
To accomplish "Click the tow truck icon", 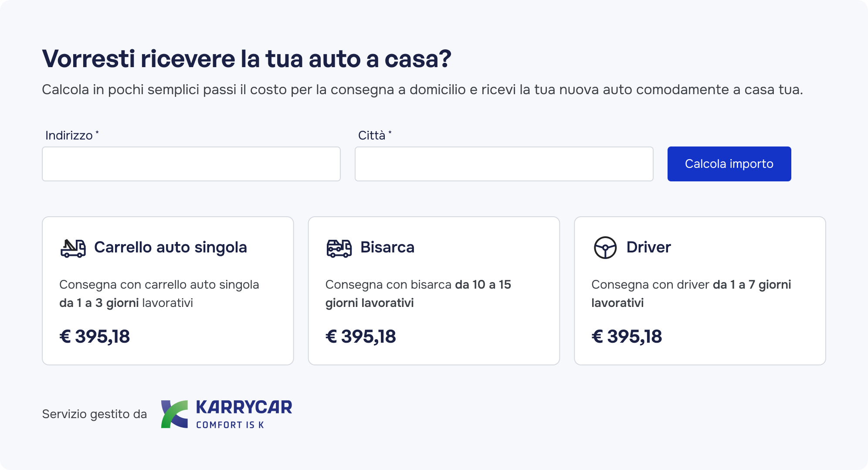I will [73, 248].
